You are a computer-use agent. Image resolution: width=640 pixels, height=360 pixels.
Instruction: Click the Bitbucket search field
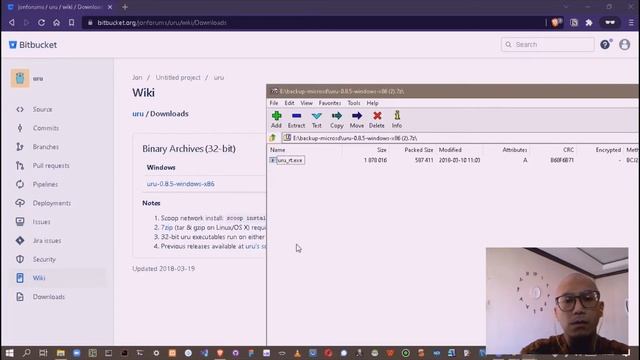click(547, 44)
